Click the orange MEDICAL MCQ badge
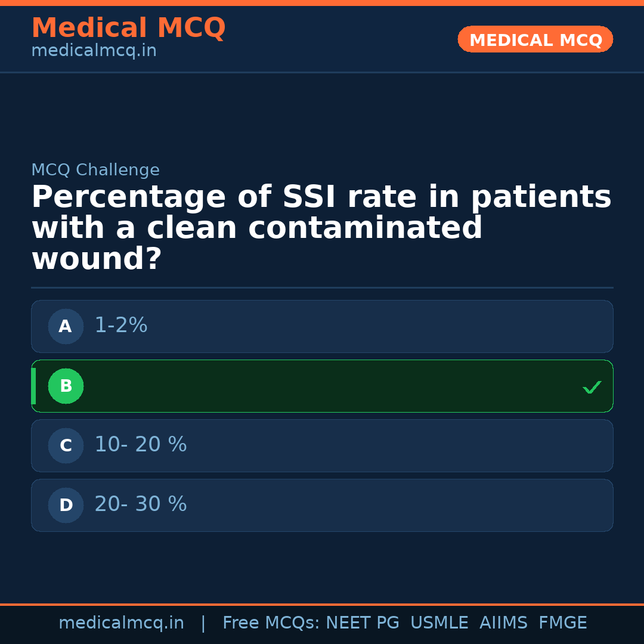644x644 pixels. click(535, 39)
